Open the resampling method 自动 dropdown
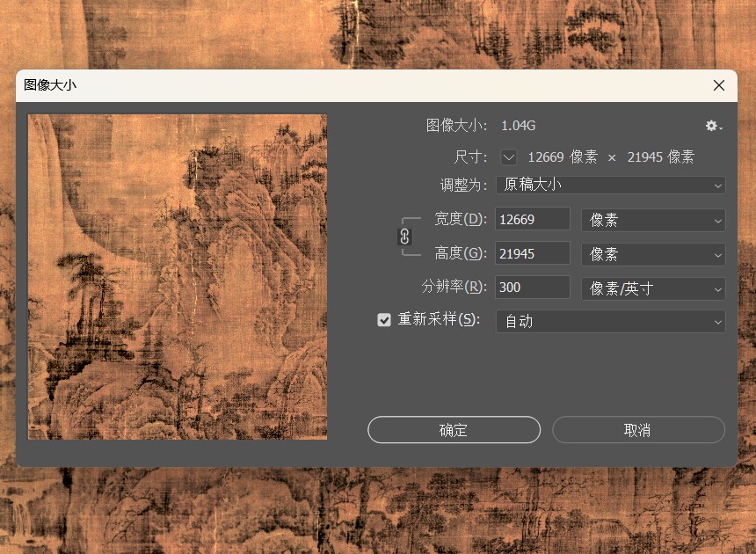The image size is (756, 554). [x=610, y=322]
